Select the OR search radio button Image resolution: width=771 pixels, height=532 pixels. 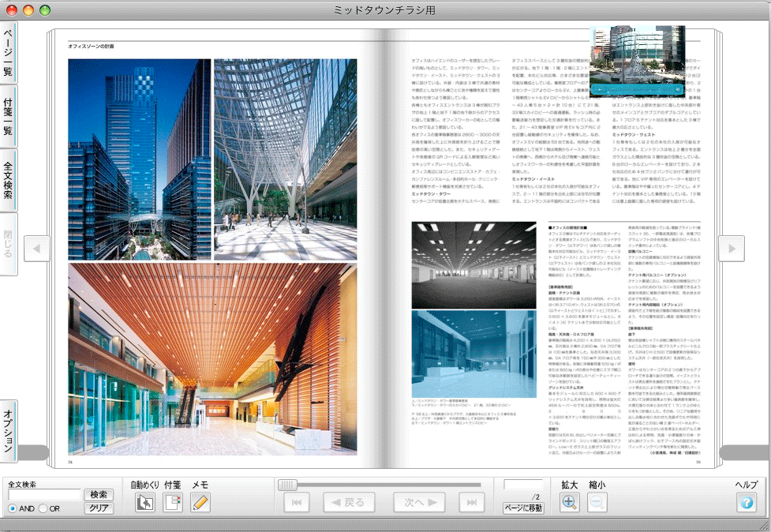tap(43, 509)
